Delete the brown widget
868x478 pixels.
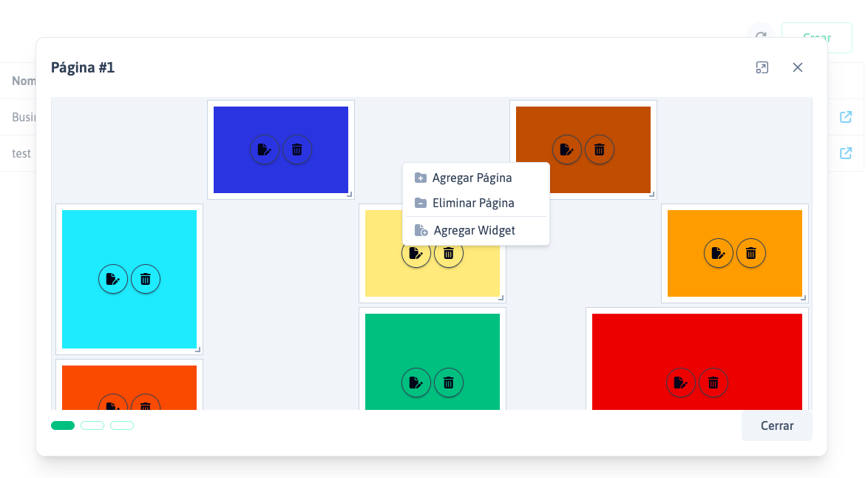tap(600, 149)
